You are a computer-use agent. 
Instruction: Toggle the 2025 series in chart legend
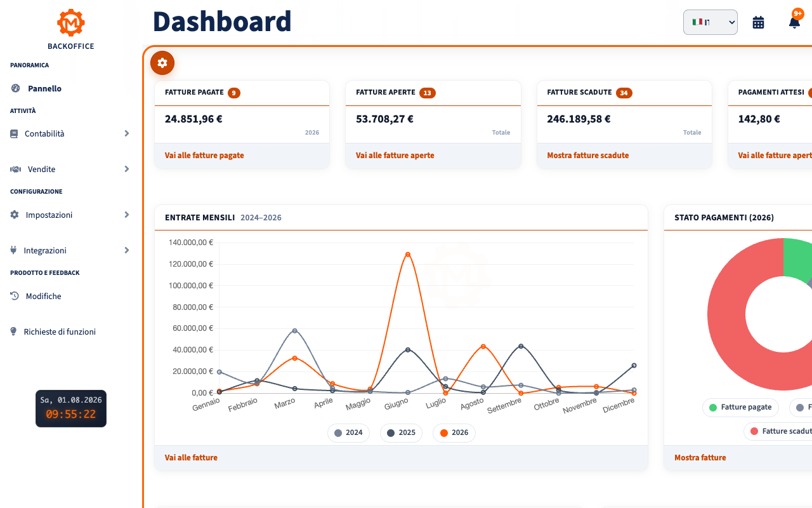coord(401,433)
